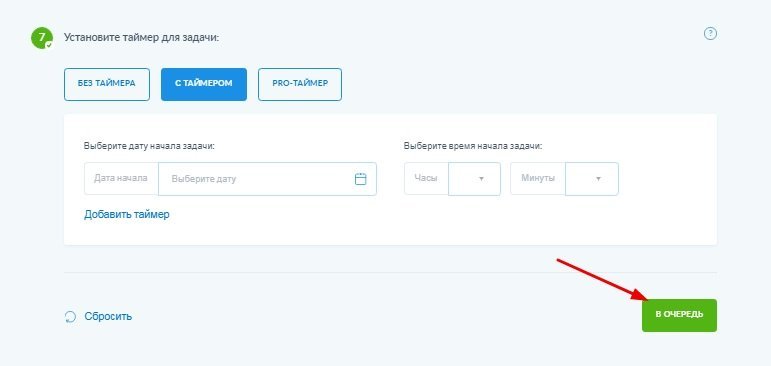The image size is (771, 366).
Task: Click the Установите таймер для задачи heading
Action: point(142,38)
